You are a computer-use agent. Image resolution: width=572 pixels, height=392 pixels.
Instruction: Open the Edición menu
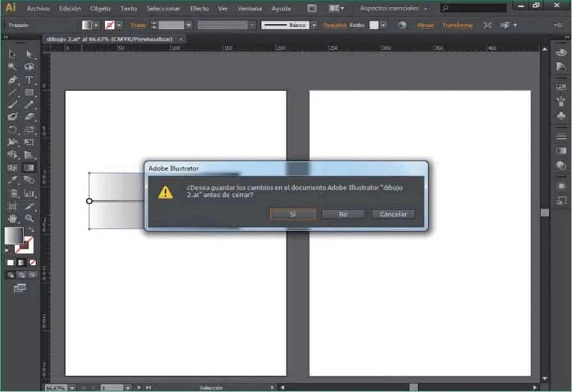coord(70,8)
